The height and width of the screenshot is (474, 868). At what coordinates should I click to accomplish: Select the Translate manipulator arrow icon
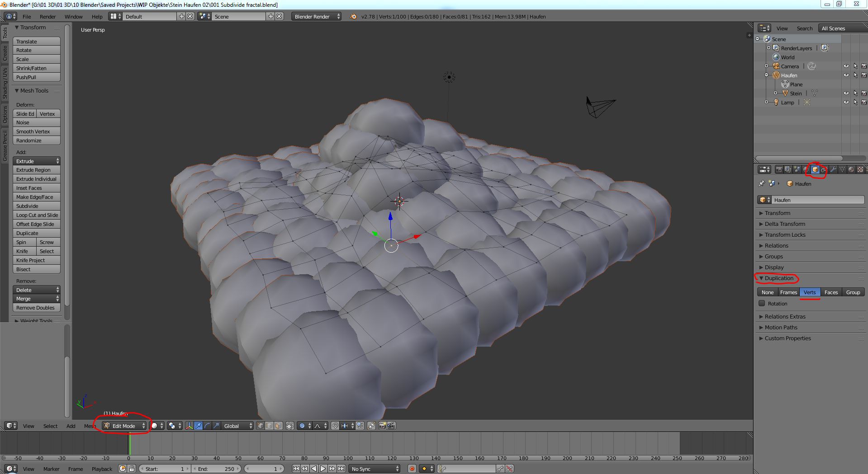click(x=198, y=426)
